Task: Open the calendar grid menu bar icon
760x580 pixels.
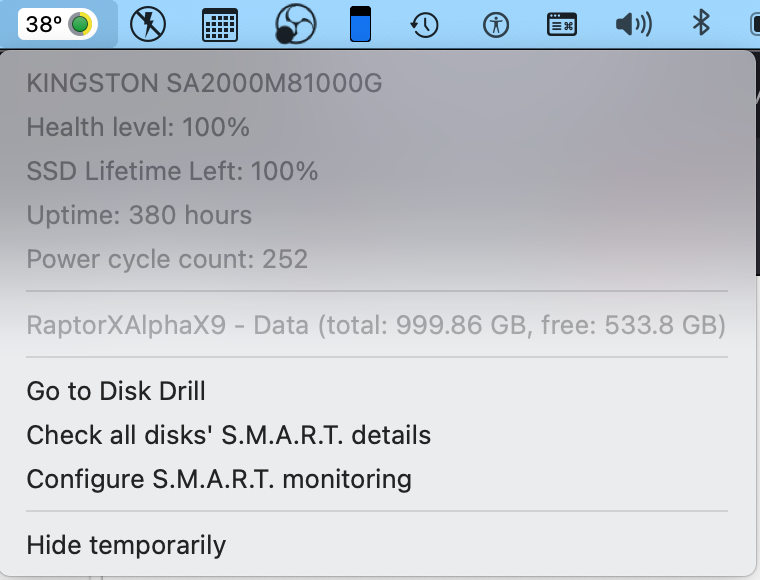Action: tap(220, 25)
